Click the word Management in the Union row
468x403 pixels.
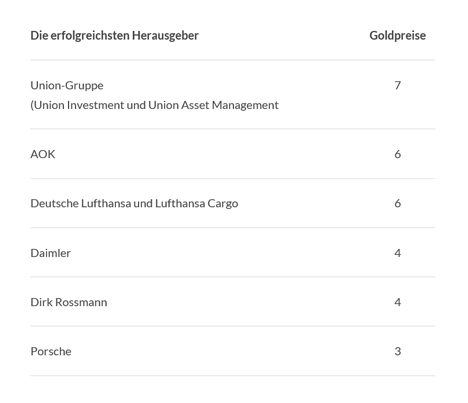click(245, 105)
